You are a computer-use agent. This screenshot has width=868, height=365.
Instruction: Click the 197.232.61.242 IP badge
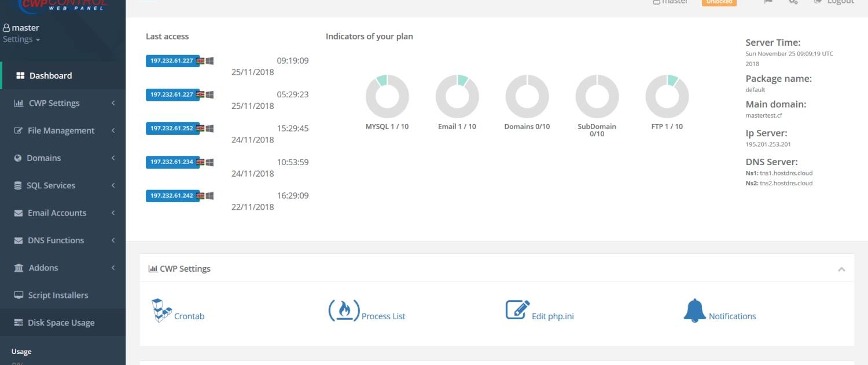(x=172, y=196)
